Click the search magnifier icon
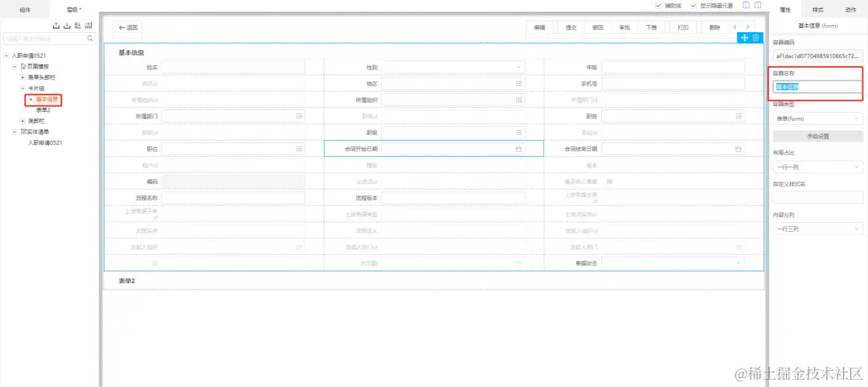This screenshot has height=387, width=868. pos(90,39)
